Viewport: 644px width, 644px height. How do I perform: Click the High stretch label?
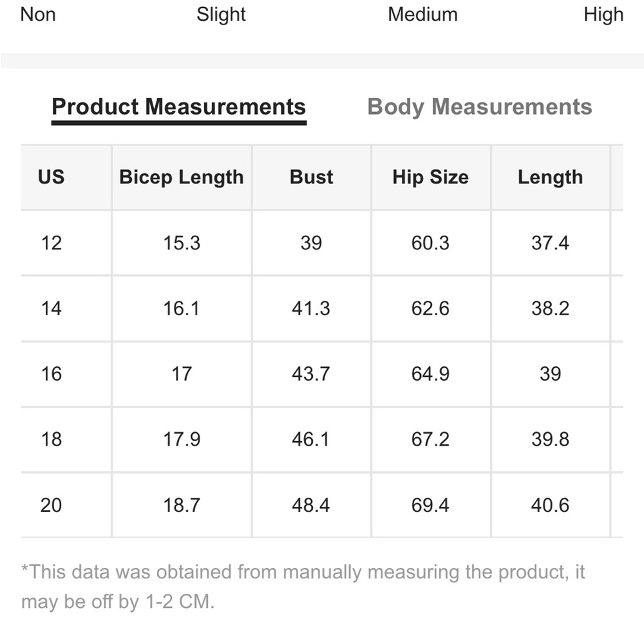pos(603,15)
